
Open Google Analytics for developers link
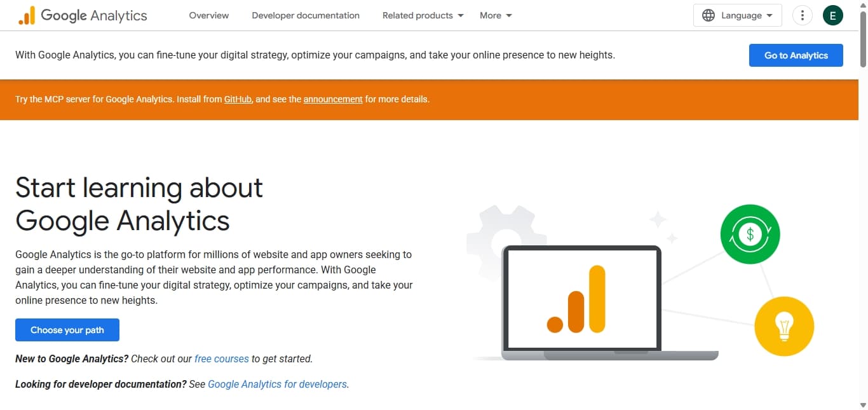[278, 384]
